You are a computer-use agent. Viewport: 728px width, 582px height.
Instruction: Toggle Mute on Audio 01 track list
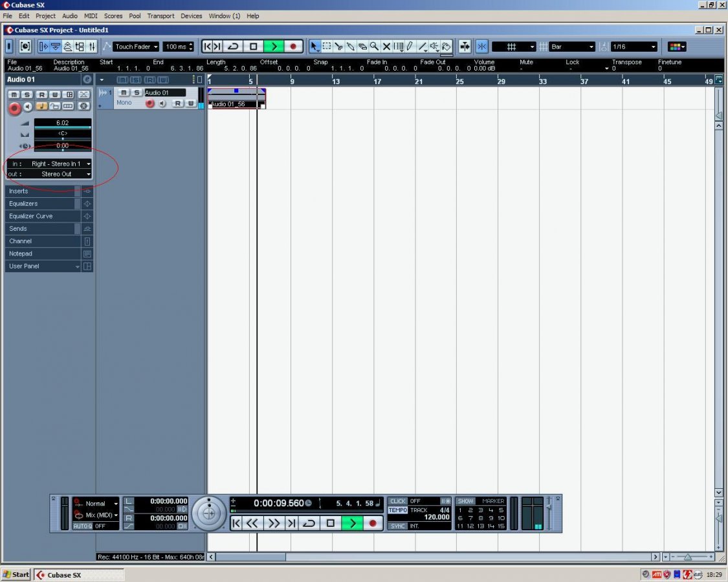click(124, 93)
